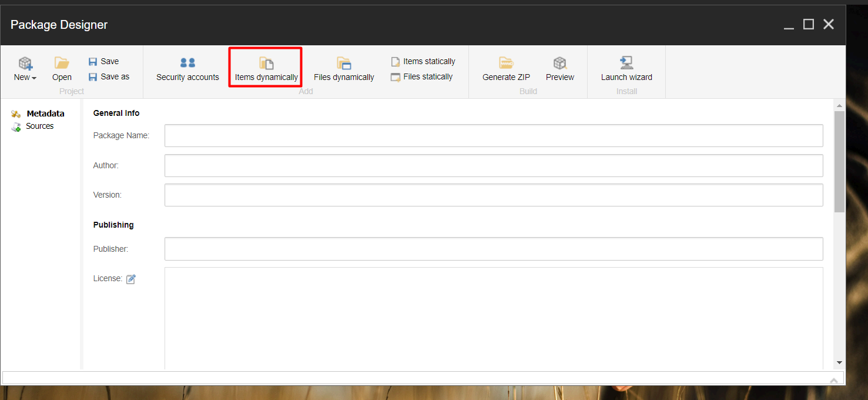Click the vertical scrollbar up arrow
Image resolution: width=868 pixels, height=400 pixels.
(839, 105)
